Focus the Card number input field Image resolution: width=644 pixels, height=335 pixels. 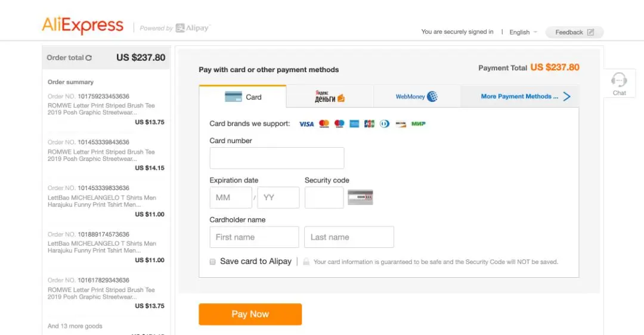tap(277, 158)
